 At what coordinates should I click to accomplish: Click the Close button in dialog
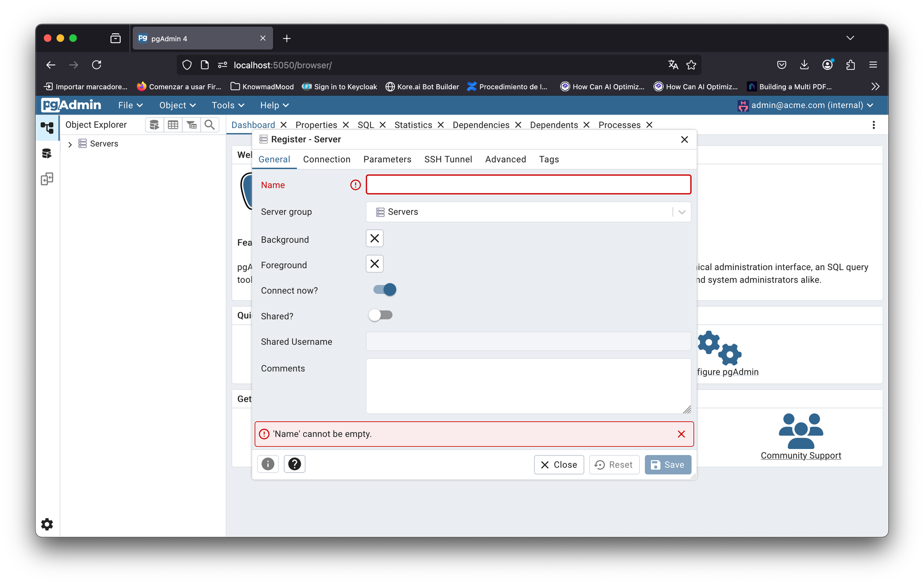tap(559, 465)
